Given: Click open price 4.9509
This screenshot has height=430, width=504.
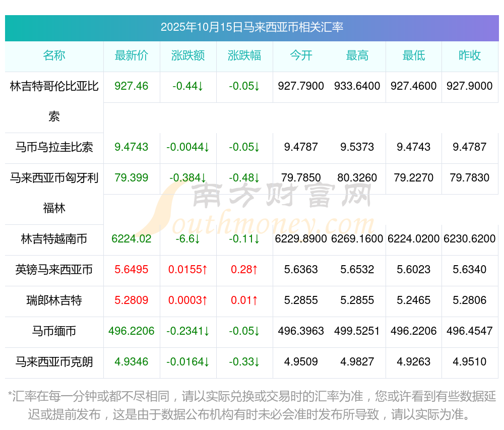Looking at the screenshot, I should coord(301,362).
